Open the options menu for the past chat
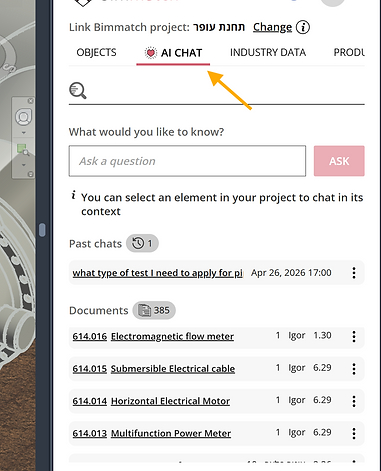Screen dimensions: 381x471 click(354, 273)
